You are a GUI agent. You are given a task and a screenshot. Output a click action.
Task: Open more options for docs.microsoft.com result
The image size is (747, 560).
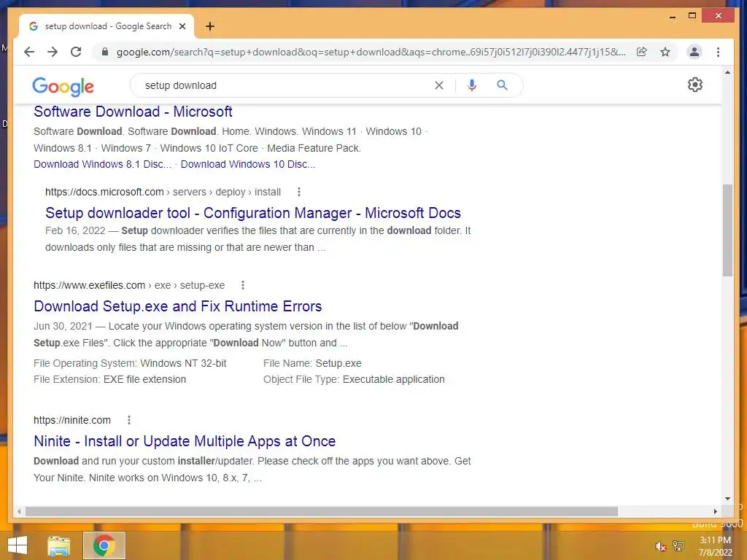298,192
